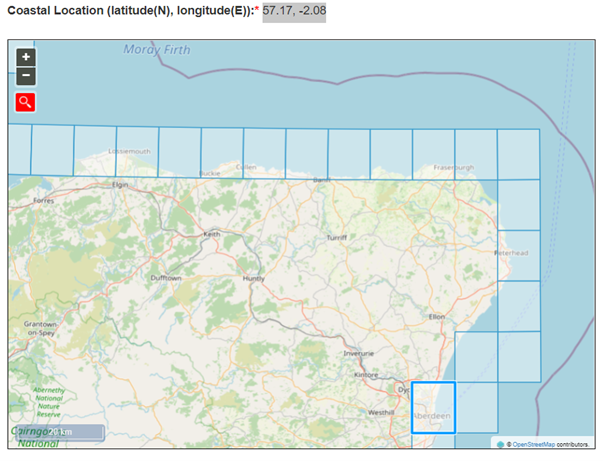Click the Elgin town label on the map

[123, 185]
